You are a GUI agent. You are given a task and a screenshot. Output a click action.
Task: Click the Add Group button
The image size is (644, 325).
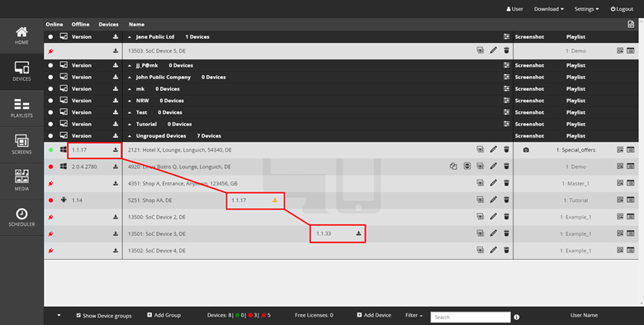[163, 315]
